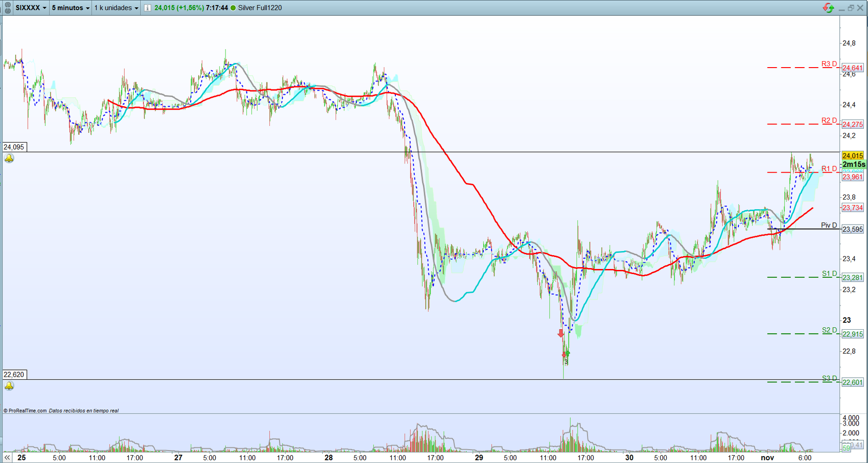Viewport: 868px width, 463px height.
Task: Click the 22,915 price tag
Action: pos(853,334)
